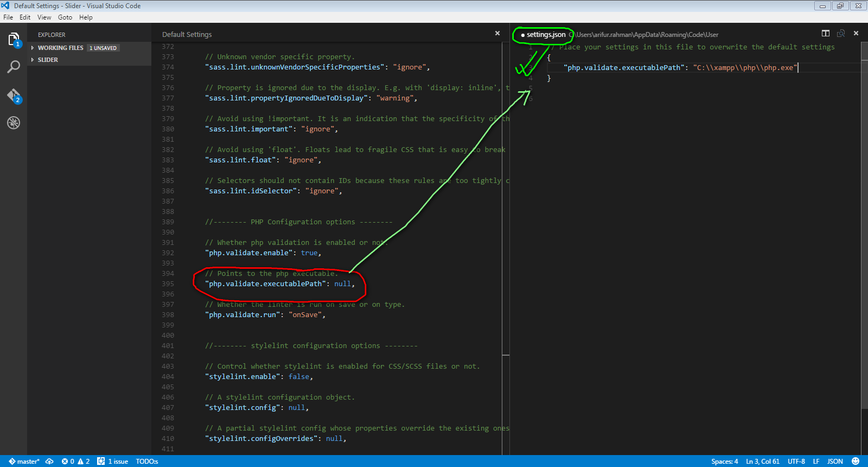The width and height of the screenshot is (868, 467).
Task: Click the EXPLORER panel header
Action: click(52, 35)
